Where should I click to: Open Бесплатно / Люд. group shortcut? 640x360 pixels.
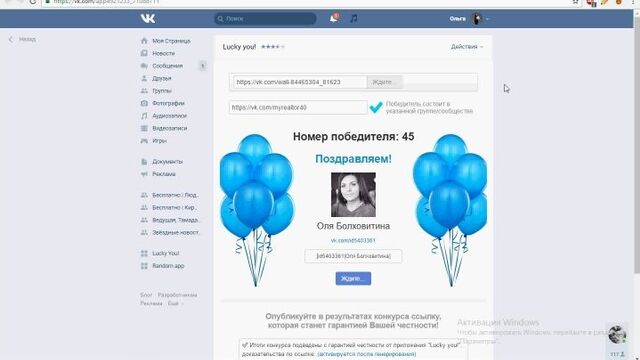[x=175, y=195]
